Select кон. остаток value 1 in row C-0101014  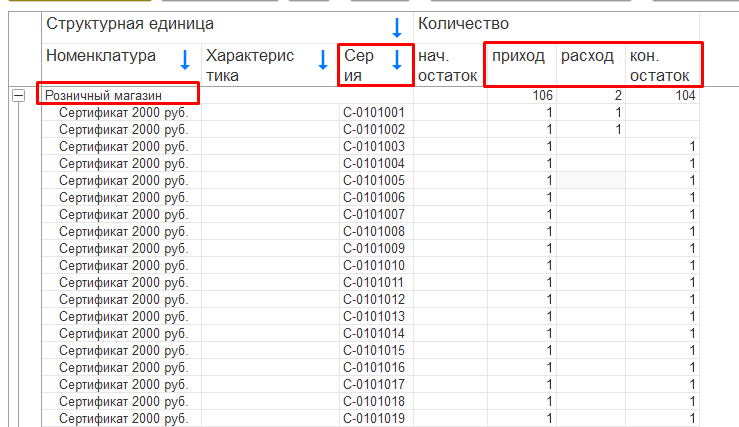(662, 333)
